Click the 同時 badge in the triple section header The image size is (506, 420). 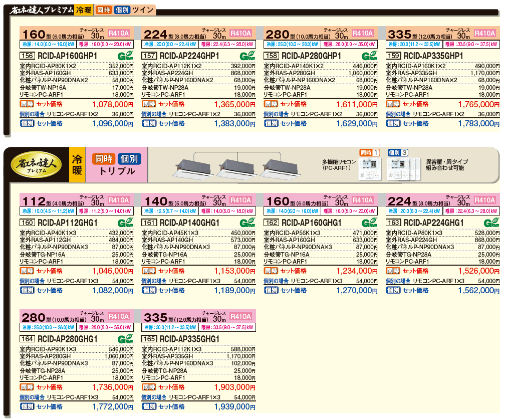pos(104,159)
